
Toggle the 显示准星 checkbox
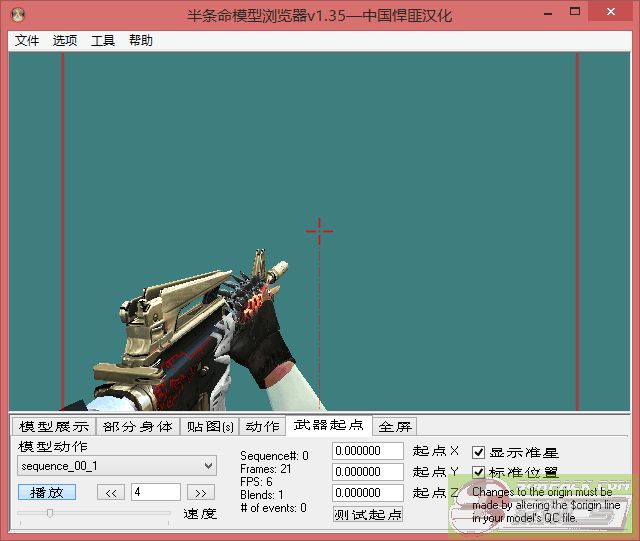pyautogui.click(x=479, y=453)
